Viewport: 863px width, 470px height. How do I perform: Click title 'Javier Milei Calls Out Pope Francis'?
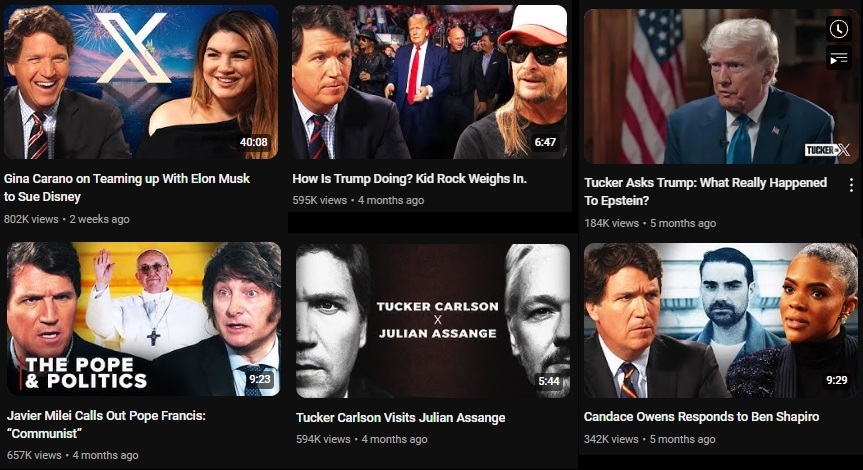click(x=106, y=416)
